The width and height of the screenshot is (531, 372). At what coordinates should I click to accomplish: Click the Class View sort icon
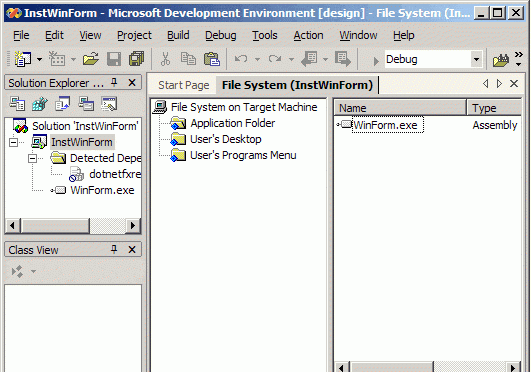pos(17,271)
